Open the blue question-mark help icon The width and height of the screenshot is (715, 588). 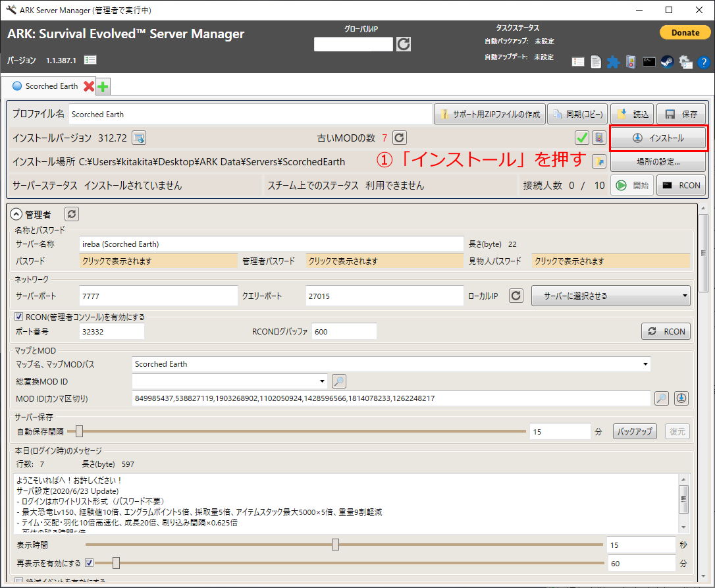coord(704,62)
